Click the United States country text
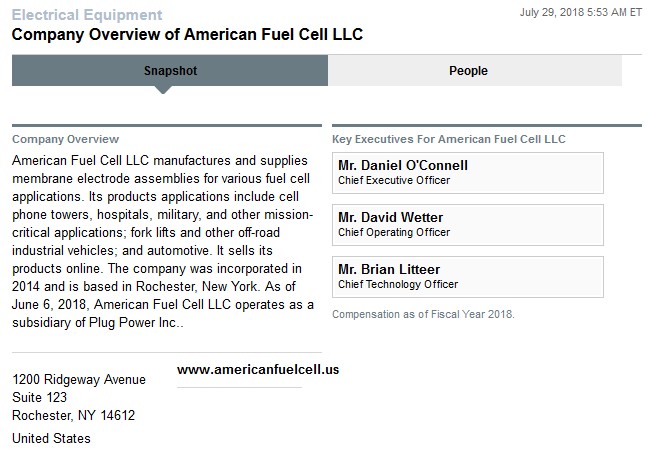The height and width of the screenshot is (452, 653). (x=51, y=439)
